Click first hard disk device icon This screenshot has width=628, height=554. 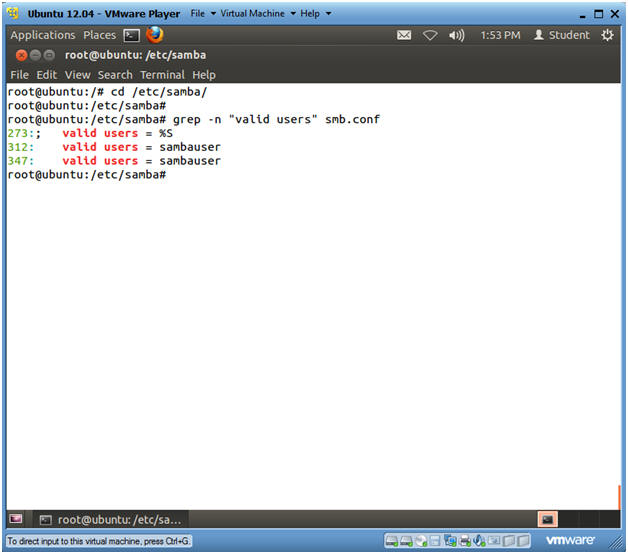click(392, 541)
